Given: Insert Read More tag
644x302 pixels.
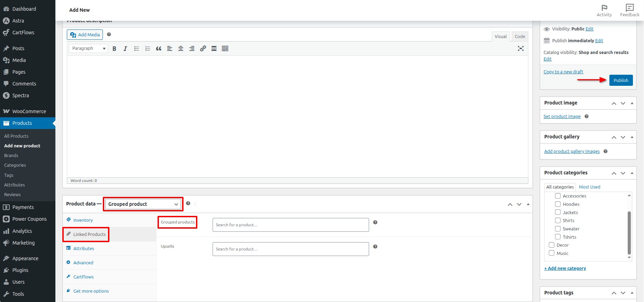Looking at the screenshot, I should tap(214, 49).
